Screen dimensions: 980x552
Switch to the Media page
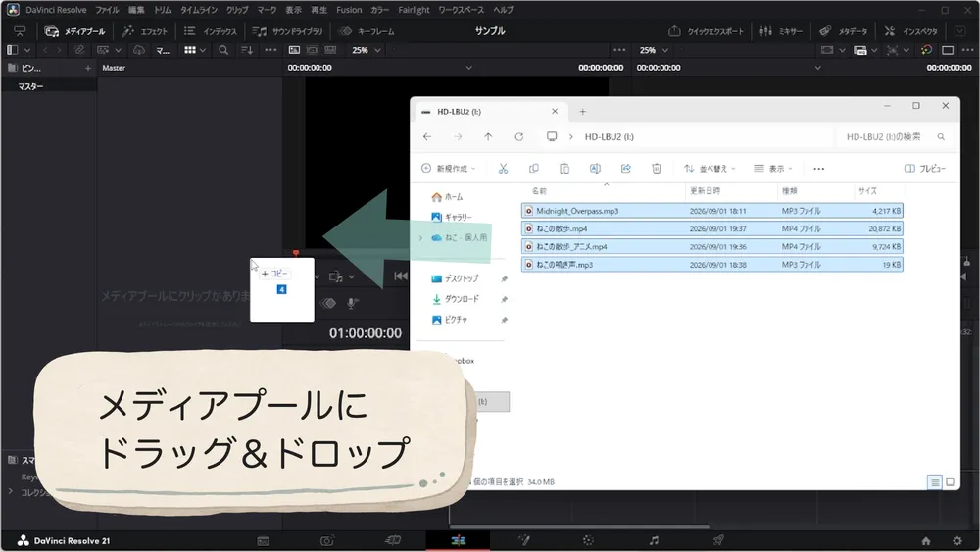(263, 541)
